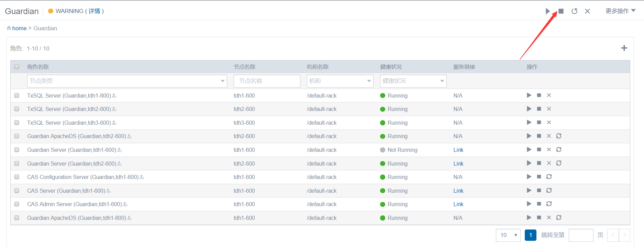Open the 健康状况 health filter dropdown
Screen dimensions: 644x247
point(413,81)
